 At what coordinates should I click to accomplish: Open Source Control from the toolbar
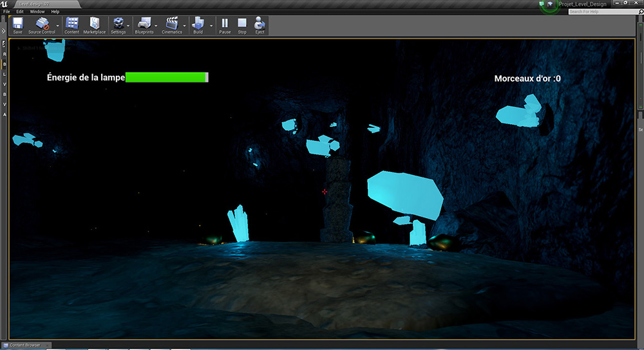42,25
